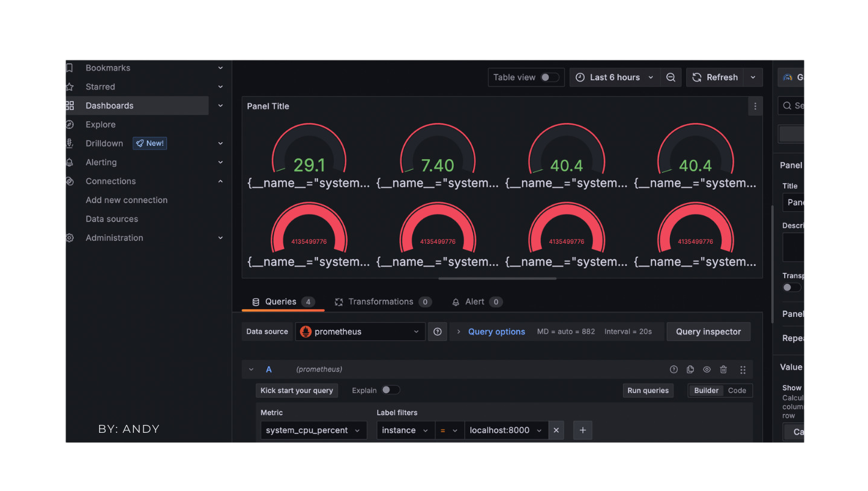This screenshot has height=491, width=868.
Task: Click the zoom out time range icon
Action: (x=671, y=77)
